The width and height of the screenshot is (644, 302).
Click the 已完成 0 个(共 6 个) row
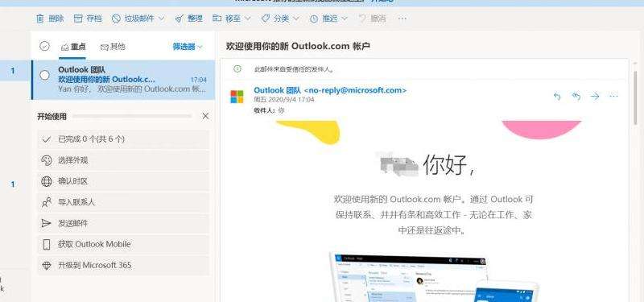pyautogui.click(x=123, y=139)
